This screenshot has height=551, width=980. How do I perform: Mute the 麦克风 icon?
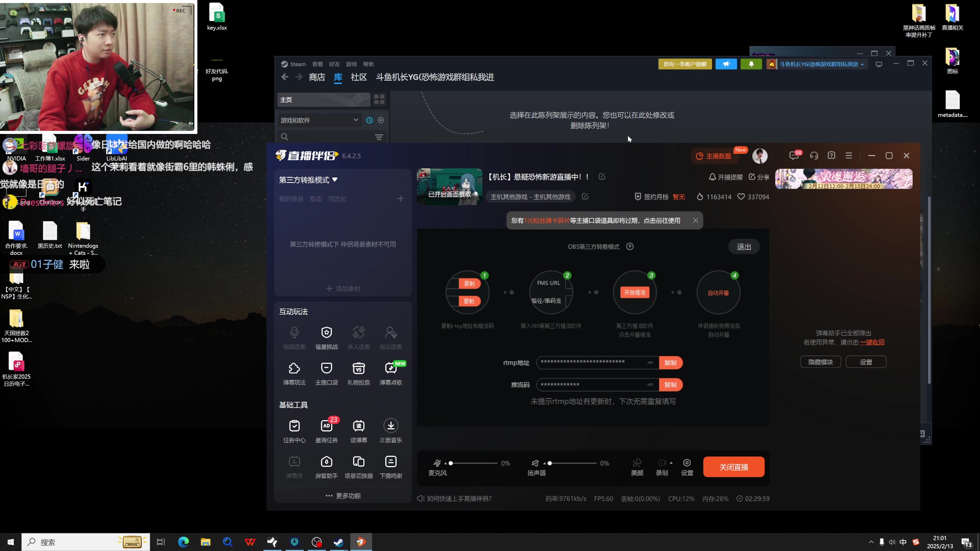click(437, 463)
